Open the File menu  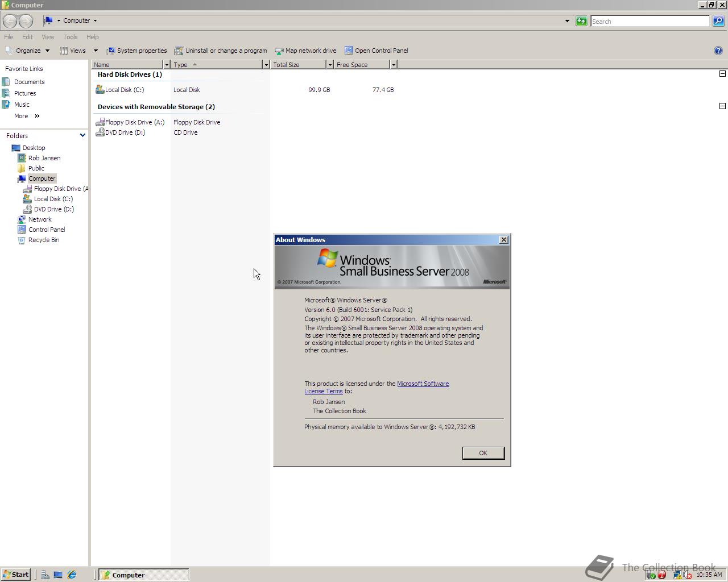point(9,37)
